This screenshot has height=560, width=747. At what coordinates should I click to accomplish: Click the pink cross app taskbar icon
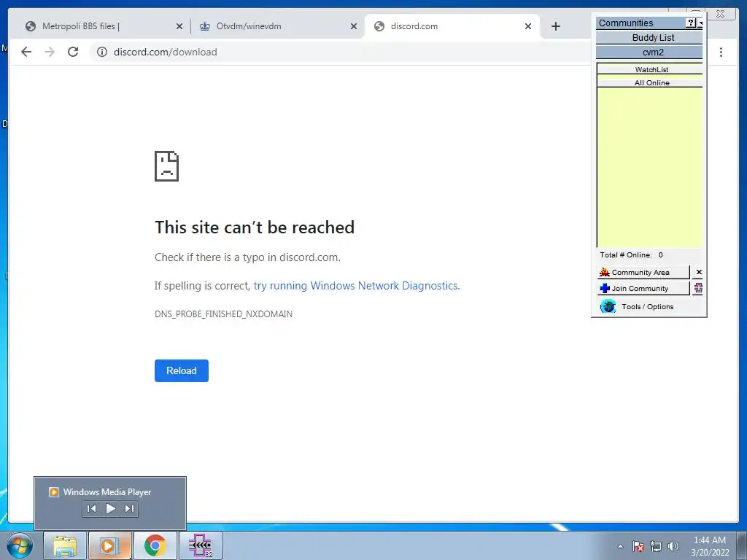(x=200, y=545)
